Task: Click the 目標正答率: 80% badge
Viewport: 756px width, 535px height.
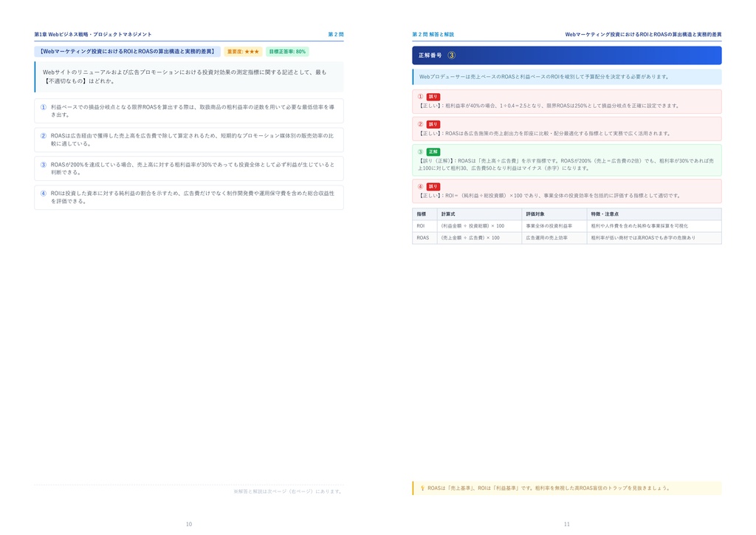Action: (x=287, y=52)
